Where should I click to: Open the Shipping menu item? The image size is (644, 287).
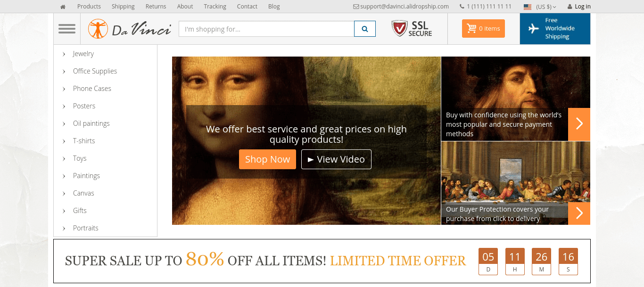(x=123, y=7)
